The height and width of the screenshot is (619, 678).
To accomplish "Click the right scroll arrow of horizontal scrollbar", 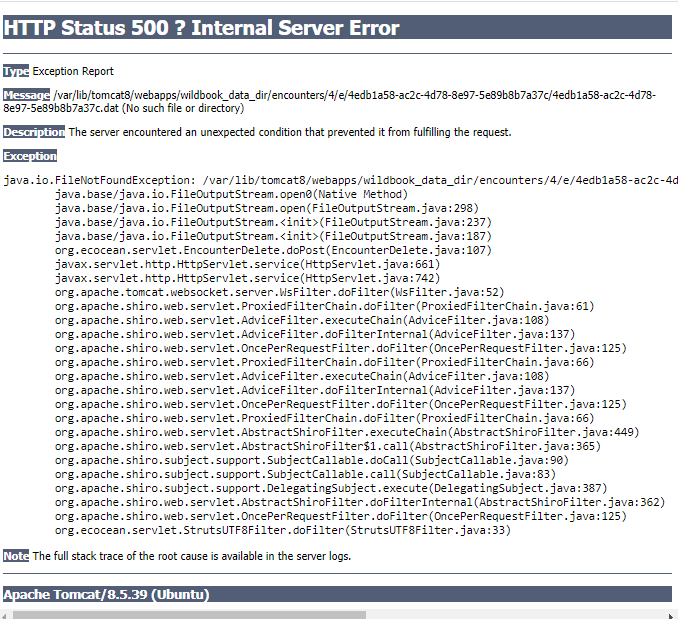I will click(x=672, y=616).
